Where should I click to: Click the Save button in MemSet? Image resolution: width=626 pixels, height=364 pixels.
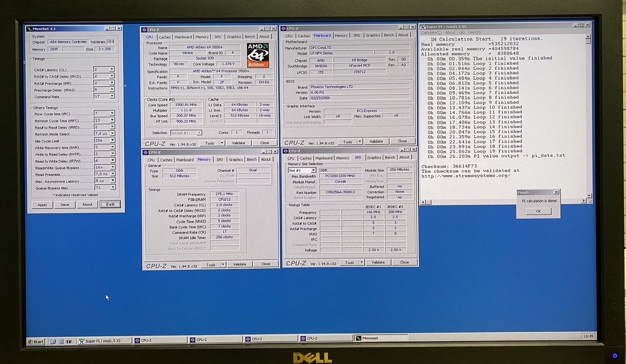(x=65, y=205)
